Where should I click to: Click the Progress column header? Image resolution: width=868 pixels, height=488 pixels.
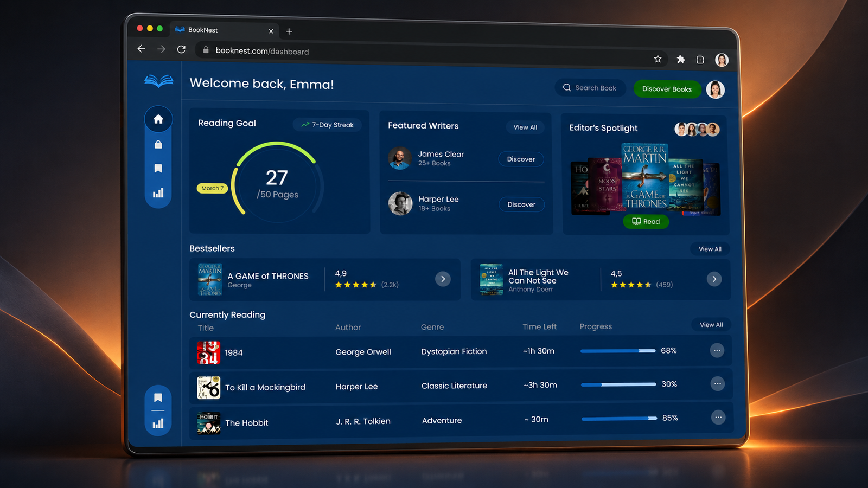pos(596,326)
